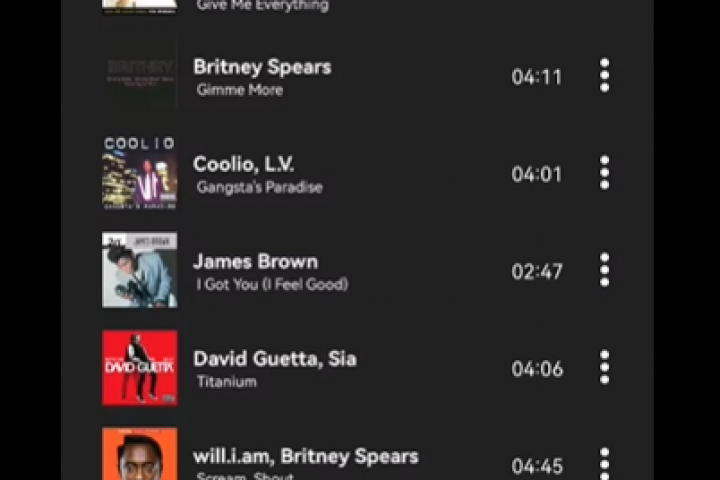Select will.i.am, Britney Spears artist name

click(x=306, y=456)
